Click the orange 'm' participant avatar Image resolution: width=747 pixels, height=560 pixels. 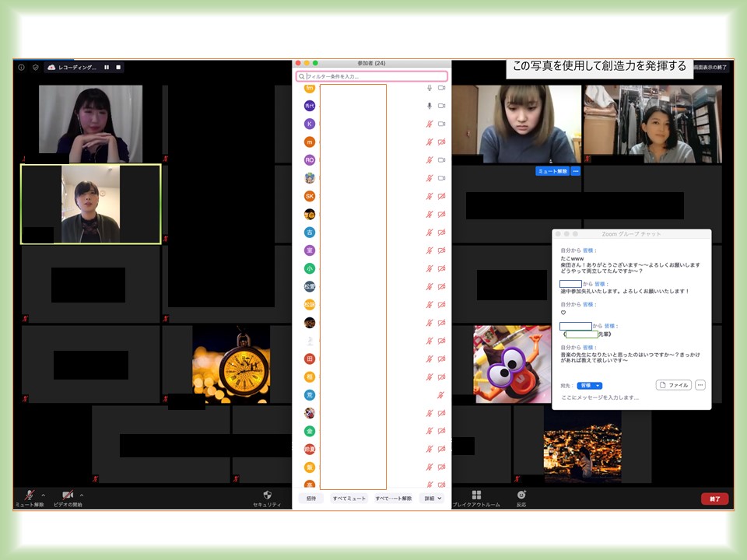click(x=310, y=142)
